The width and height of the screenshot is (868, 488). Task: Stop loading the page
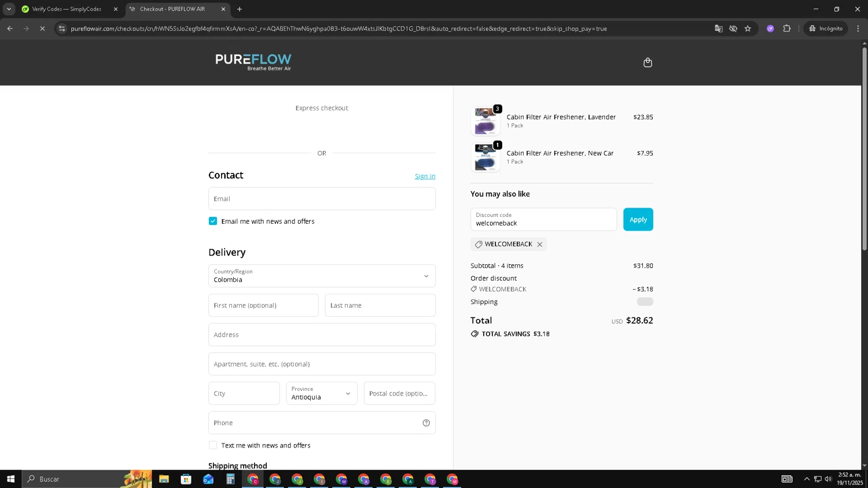pos(42,28)
